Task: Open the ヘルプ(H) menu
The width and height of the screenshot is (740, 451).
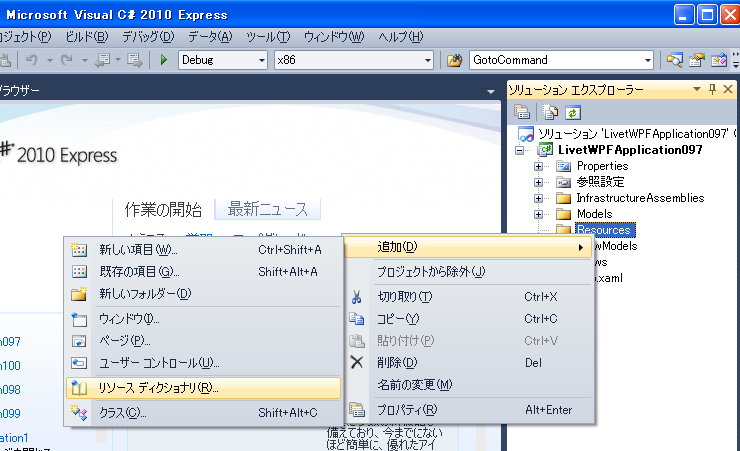Action: 401,36
